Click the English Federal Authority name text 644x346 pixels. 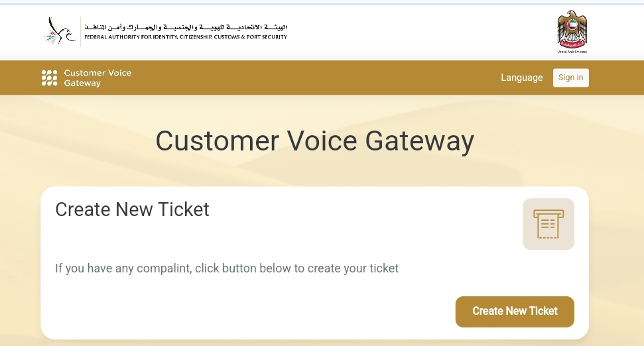pyautogui.click(x=186, y=37)
